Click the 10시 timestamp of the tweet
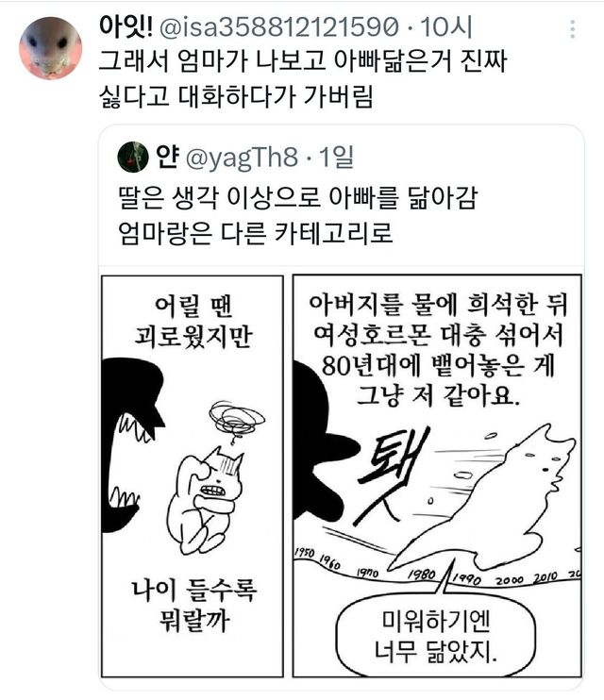604x700 pixels. click(x=445, y=26)
